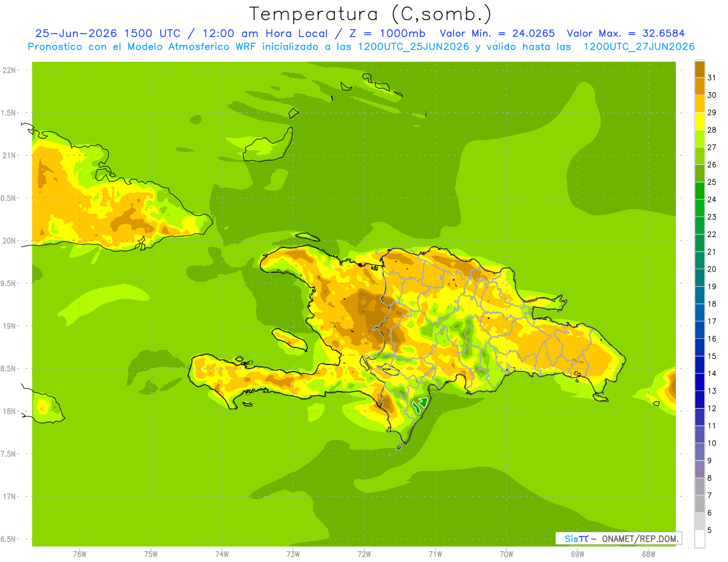Image resolution: width=728 pixels, height=562 pixels.
Task: Click the colorbar scale label "14"
Action: (x=713, y=373)
